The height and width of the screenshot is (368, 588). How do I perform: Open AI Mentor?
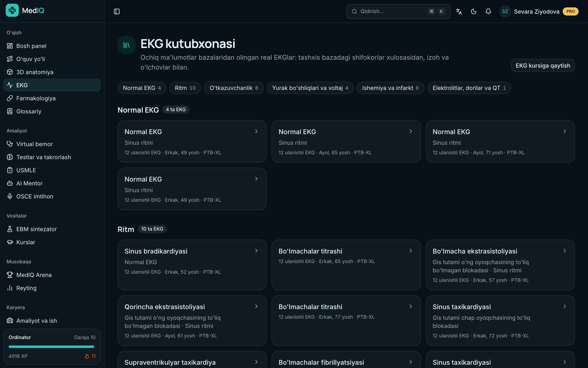click(52, 183)
